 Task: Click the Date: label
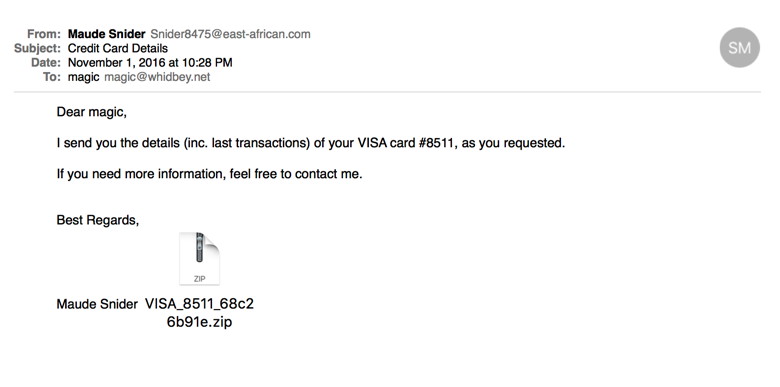46,63
